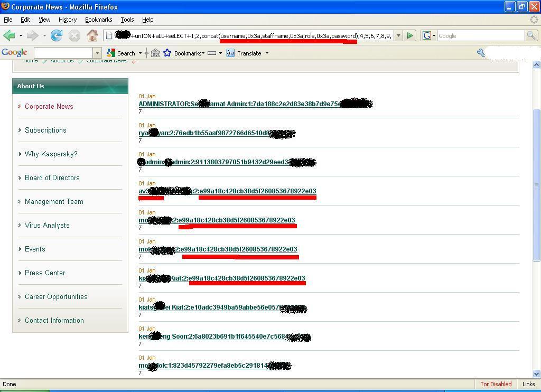Image resolution: width=541 pixels, height=392 pixels.
Task: Open the Press Center link
Action: click(45, 273)
